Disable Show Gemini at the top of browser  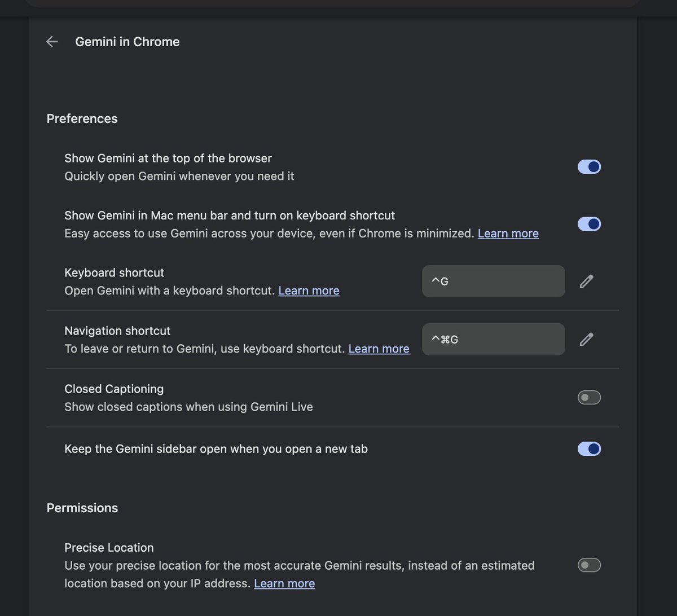coord(589,167)
